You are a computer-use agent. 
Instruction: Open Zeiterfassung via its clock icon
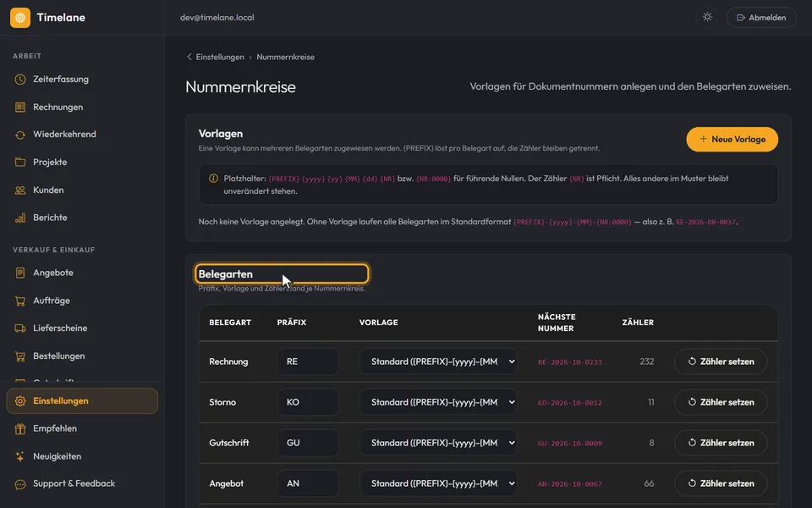click(20, 80)
